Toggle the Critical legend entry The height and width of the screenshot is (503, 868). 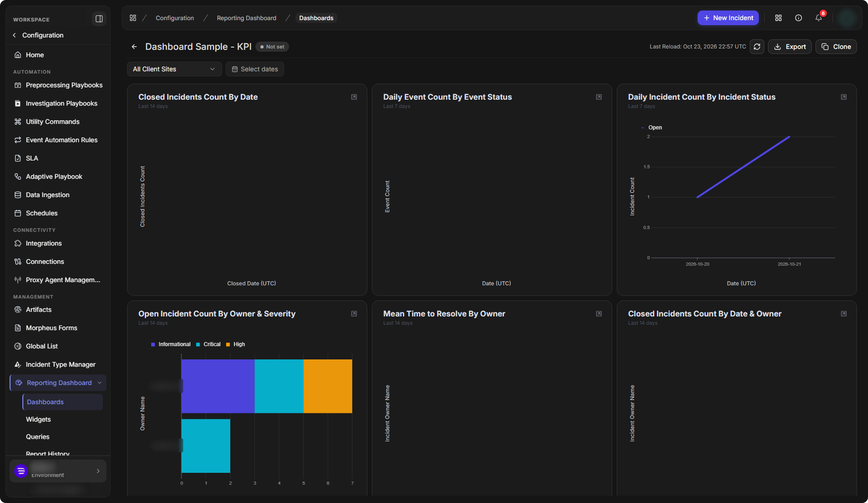208,344
